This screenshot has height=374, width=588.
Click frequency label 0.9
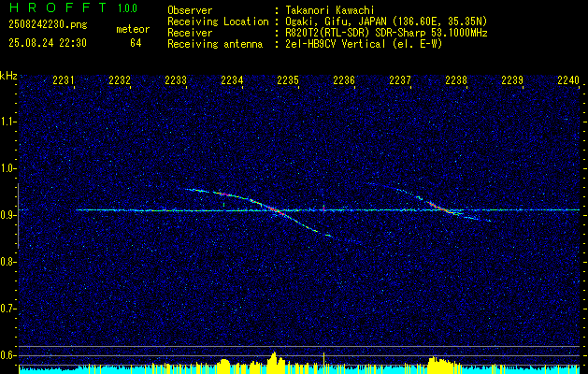click(8, 215)
